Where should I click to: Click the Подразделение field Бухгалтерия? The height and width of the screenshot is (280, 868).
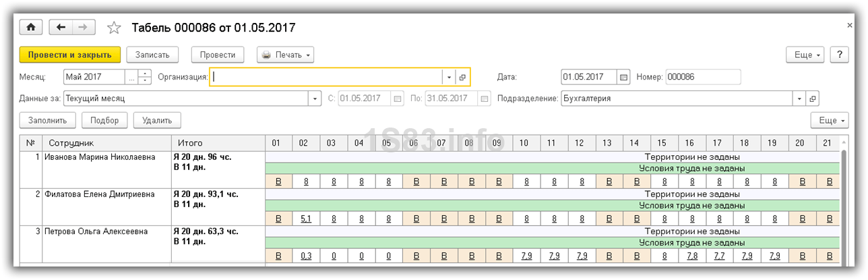[x=677, y=99]
